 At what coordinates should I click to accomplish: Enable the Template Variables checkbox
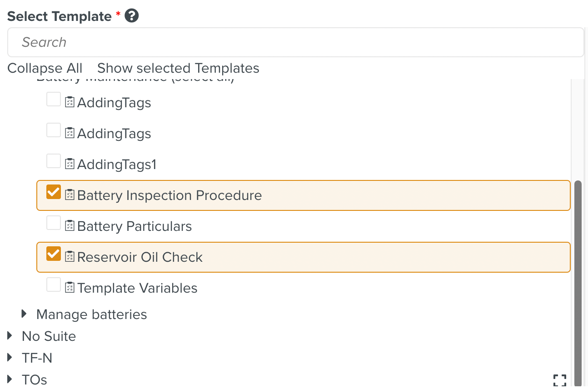coord(53,284)
